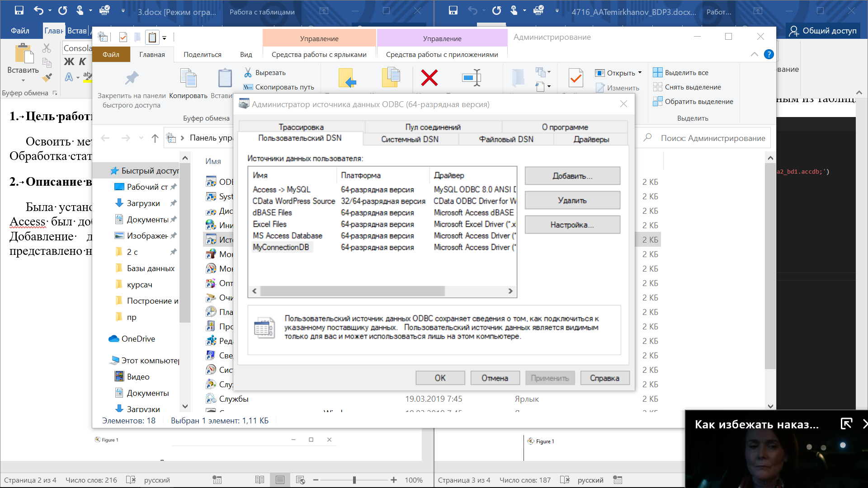Select Быстрый доступ in Explorer tree
This screenshot has height=488, width=868.
coord(145,170)
